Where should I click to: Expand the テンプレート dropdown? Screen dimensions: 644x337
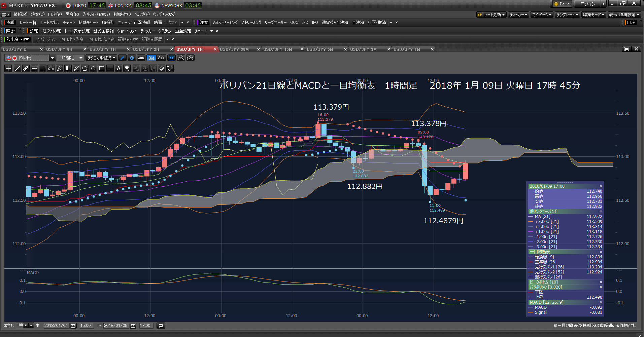point(567,14)
